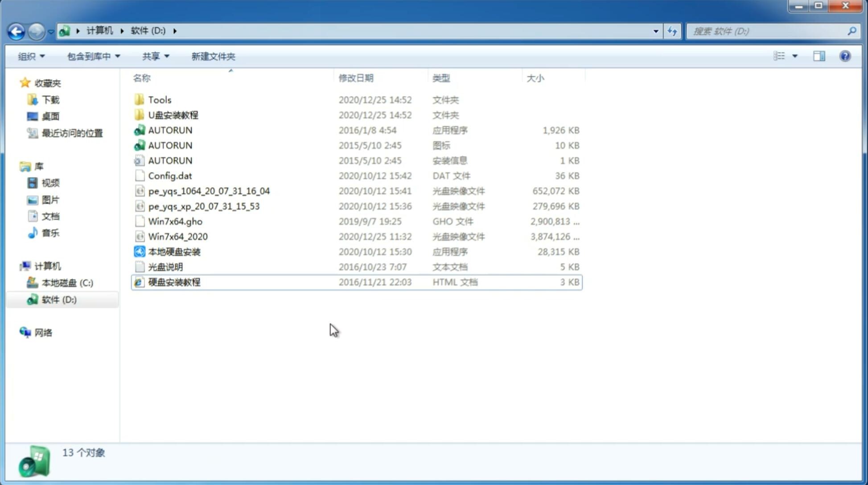
Task: Open pe_yqs_1064 disc image file
Action: (x=209, y=191)
